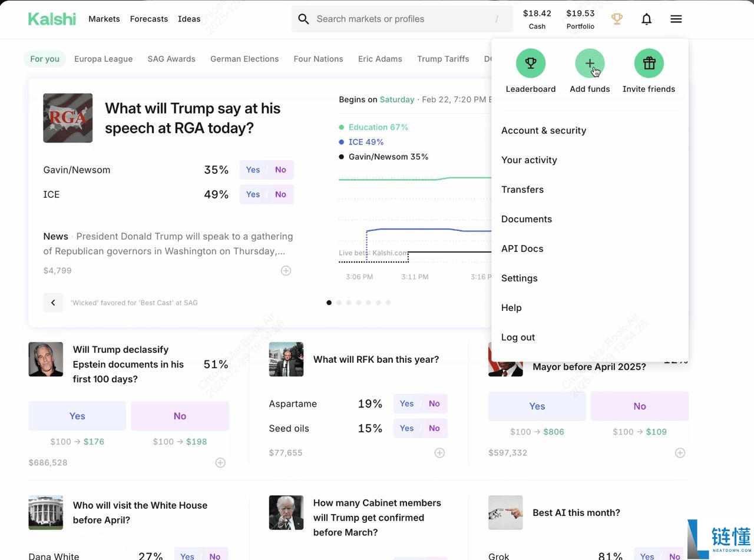Choose Yes for Seed oils

(406, 428)
